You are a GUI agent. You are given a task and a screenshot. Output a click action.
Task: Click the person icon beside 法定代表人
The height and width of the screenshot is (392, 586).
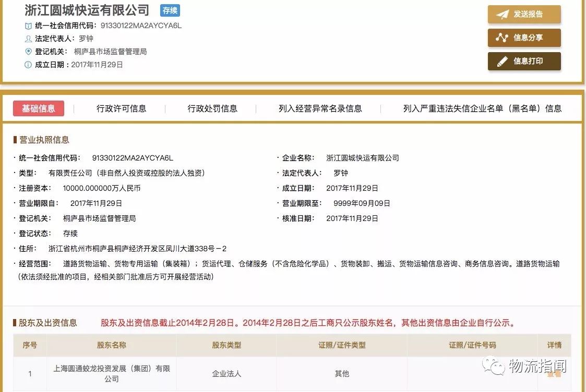point(28,39)
